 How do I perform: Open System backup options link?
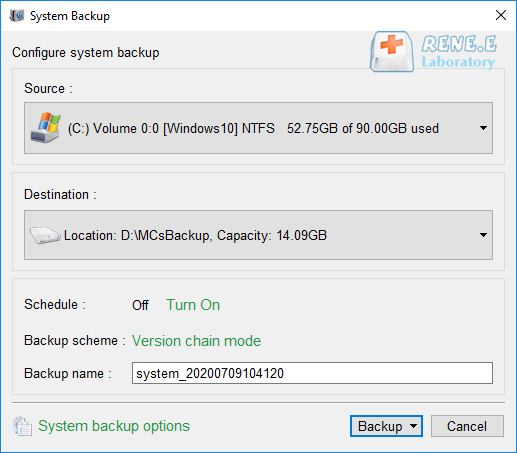click(x=114, y=426)
